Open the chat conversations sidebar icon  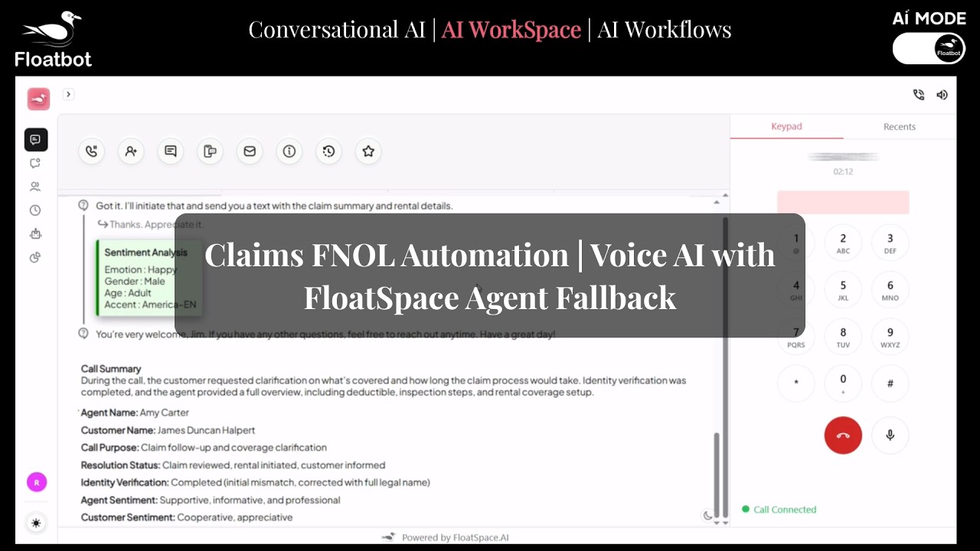35,139
